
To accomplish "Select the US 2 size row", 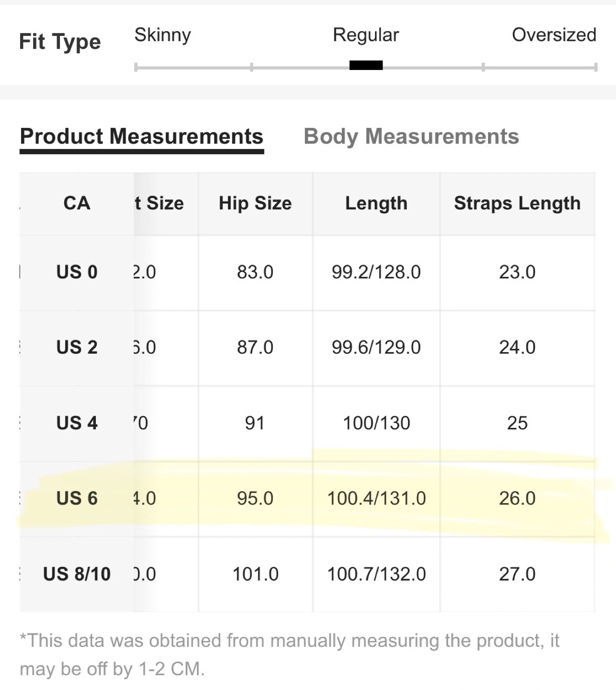I will pyautogui.click(x=307, y=347).
